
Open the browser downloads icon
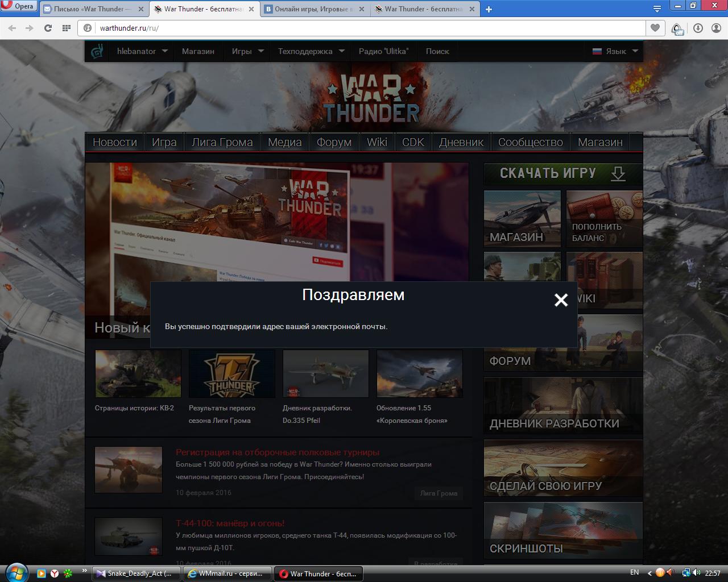[x=698, y=28]
